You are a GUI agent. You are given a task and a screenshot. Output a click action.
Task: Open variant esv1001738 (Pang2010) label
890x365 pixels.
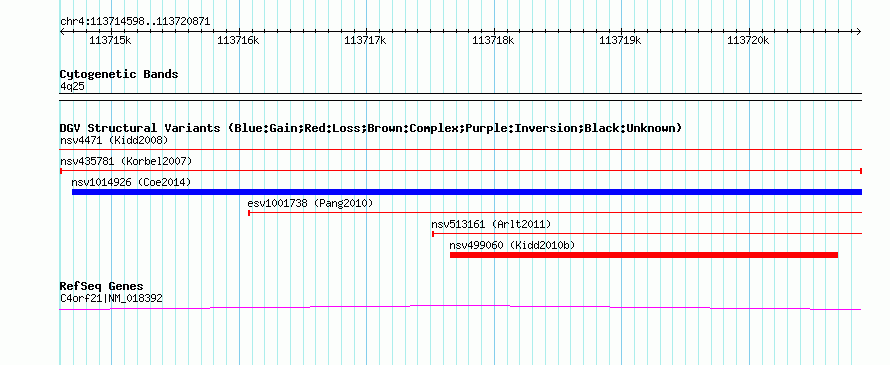coord(310,203)
